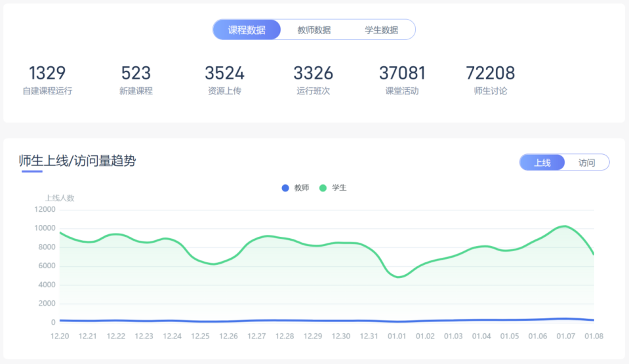This screenshot has height=364, width=629.
Task: Select the 学生数据 tab
Action: click(381, 30)
